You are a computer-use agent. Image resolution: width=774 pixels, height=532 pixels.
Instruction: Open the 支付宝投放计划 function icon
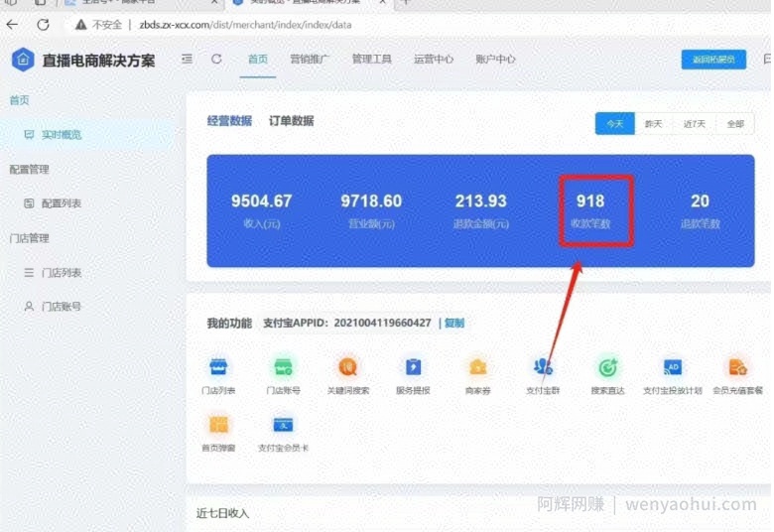(x=673, y=367)
